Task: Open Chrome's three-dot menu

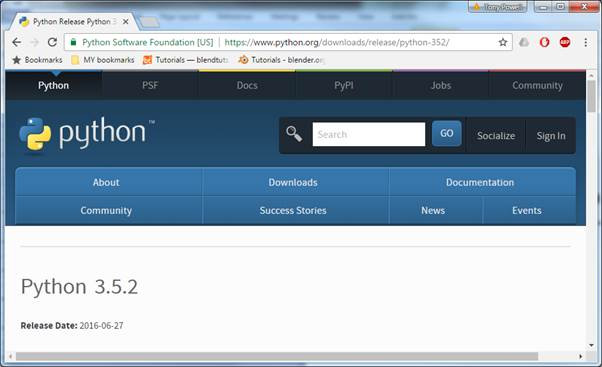Action: 585,42
